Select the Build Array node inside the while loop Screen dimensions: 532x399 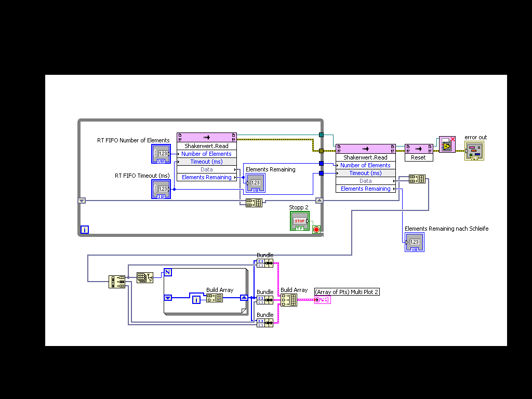[x=254, y=203]
